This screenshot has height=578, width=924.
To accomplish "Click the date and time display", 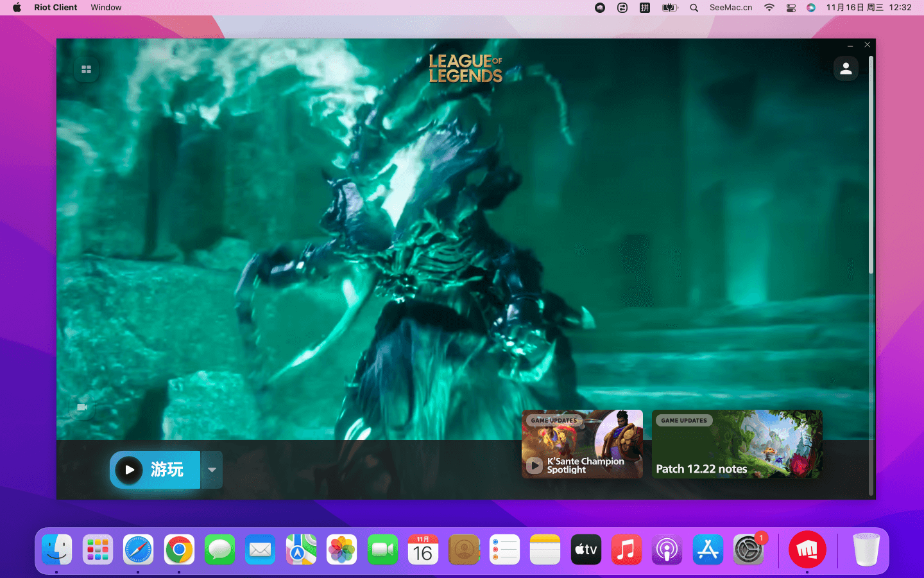I will click(868, 8).
